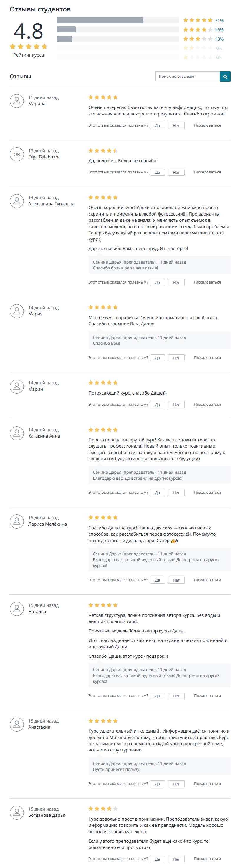The height and width of the screenshot is (868, 235).
Task: Click Наталья's profile avatar icon
Action: (x=16, y=609)
